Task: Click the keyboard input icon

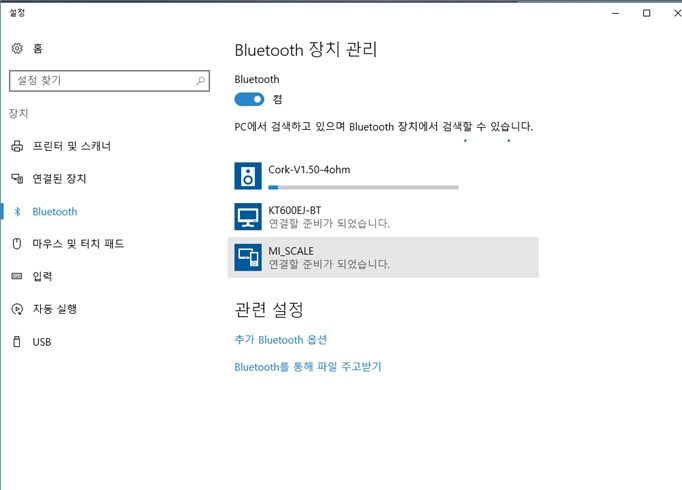Action: (x=17, y=277)
